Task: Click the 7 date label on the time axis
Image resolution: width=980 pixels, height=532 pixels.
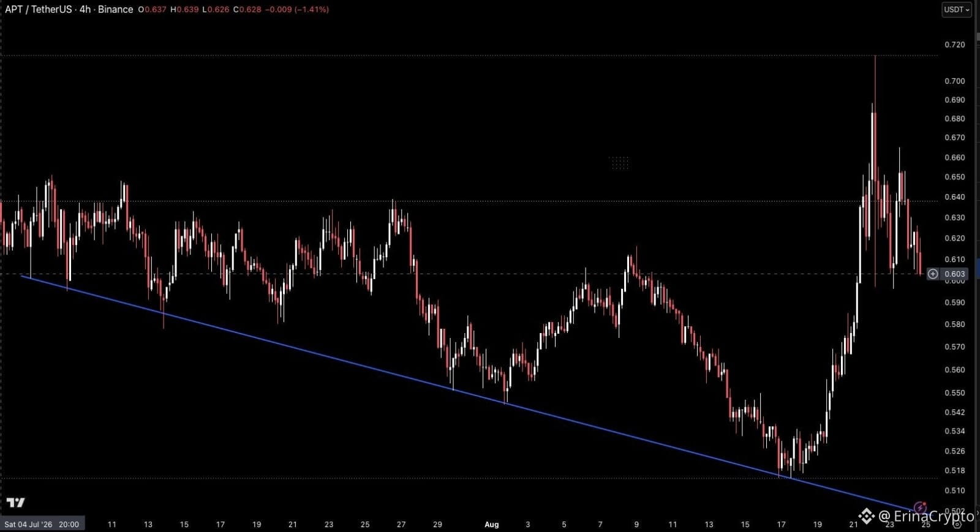Action: (x=600, y=524)
